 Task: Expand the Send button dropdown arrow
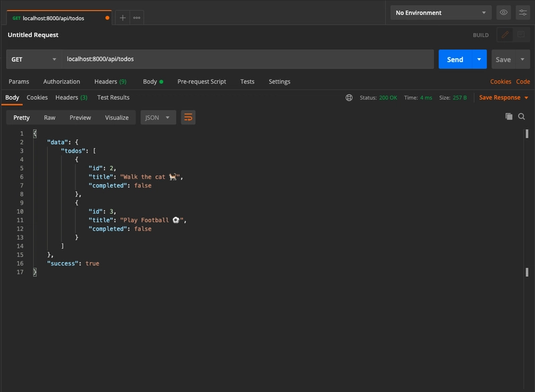point(479,60)
